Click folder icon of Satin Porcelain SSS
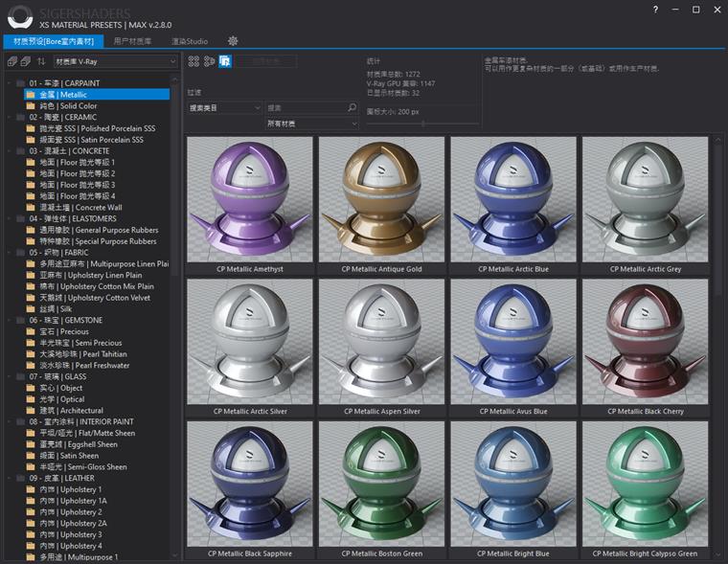Viewport: 728px width, 564px height. [x=31, y=140]
